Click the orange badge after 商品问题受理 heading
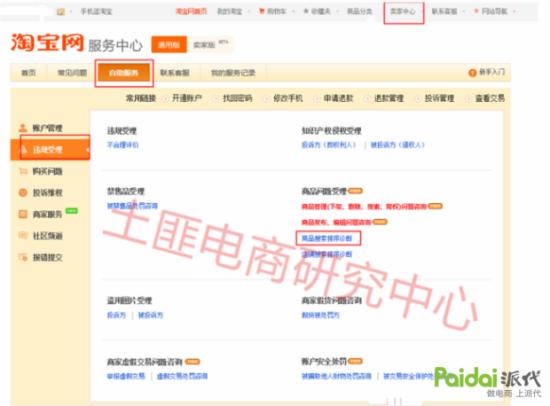 355,191
